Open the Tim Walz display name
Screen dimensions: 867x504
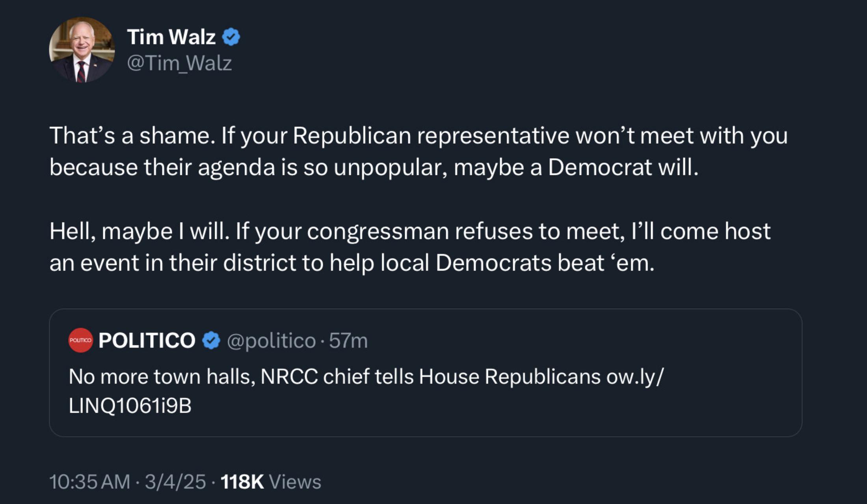pyautogui.click(x=171, y=37)
